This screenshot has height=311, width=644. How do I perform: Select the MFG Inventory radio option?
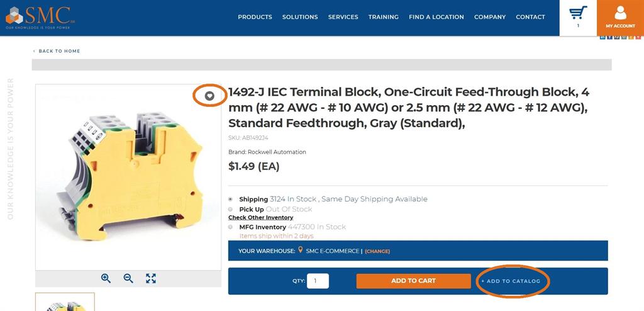pyautogui.click(x=231, y=227)
